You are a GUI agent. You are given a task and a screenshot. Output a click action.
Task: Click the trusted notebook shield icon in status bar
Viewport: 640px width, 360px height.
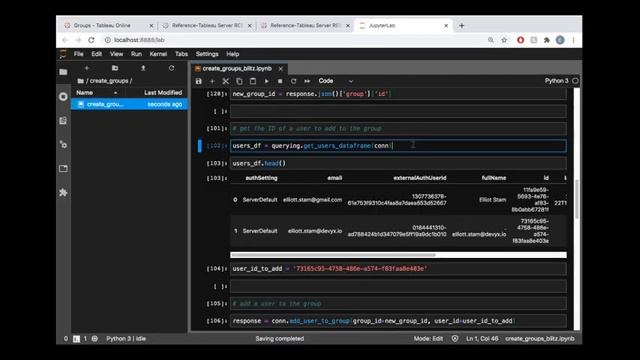pyautogui.click(x=455, y=338)
